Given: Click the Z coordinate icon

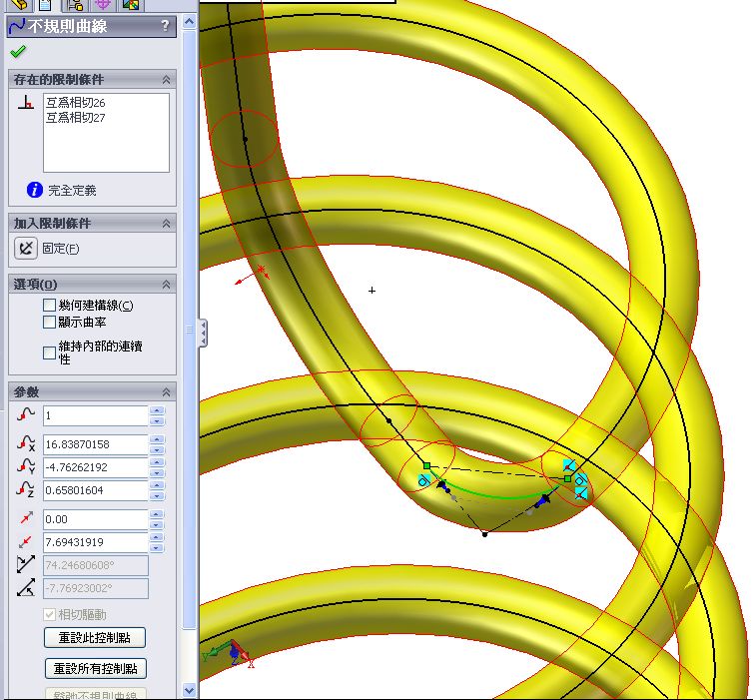Looking at the screenshot, I should pyautogui.click(x=26, y=488).
